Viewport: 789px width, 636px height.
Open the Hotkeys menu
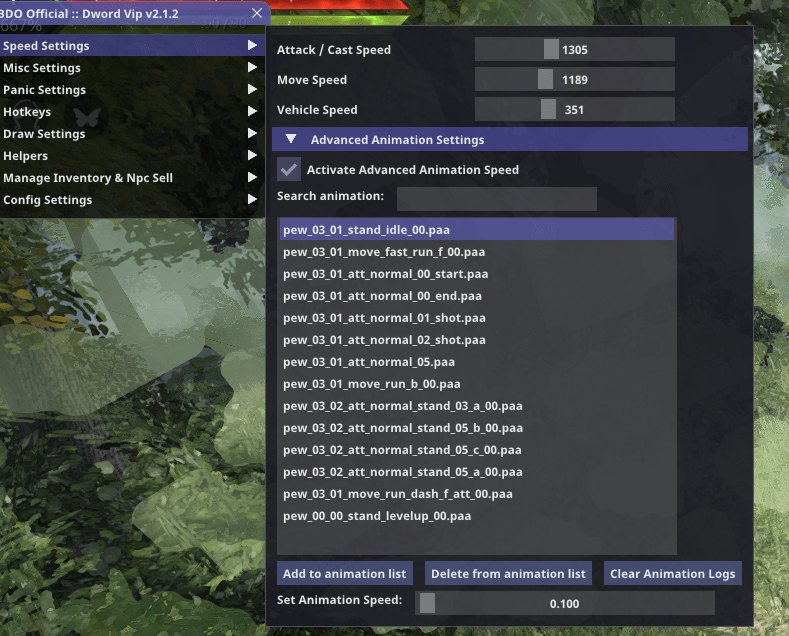(132, 112)
